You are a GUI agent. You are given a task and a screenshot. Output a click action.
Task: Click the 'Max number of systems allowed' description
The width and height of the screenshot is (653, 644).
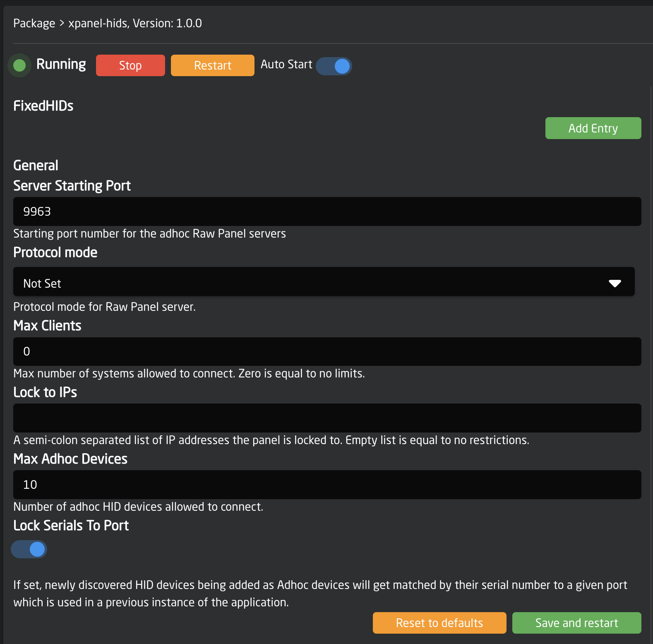189,373
